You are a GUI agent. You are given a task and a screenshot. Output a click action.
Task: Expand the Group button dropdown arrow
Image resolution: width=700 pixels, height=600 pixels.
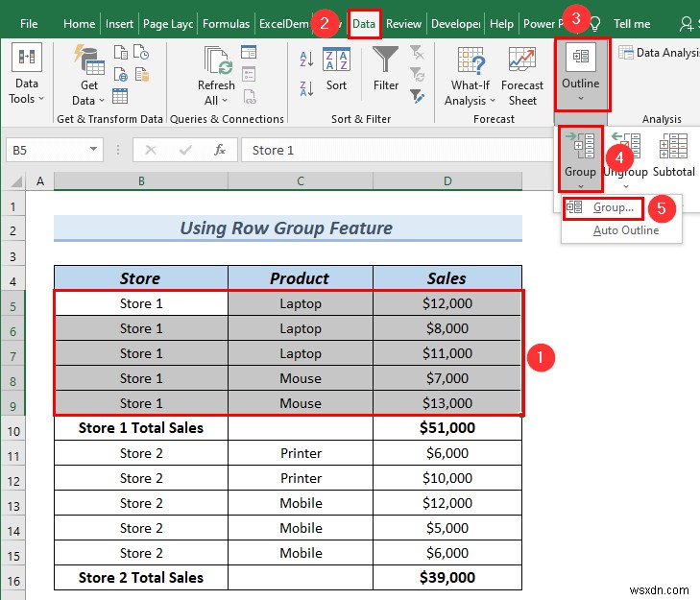(580, 186)
